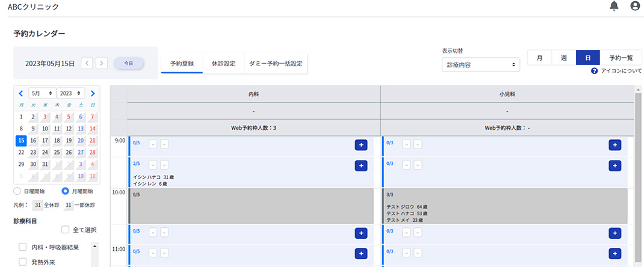Open the notification bell icon
644x267 pixels.
pos(614,6)
